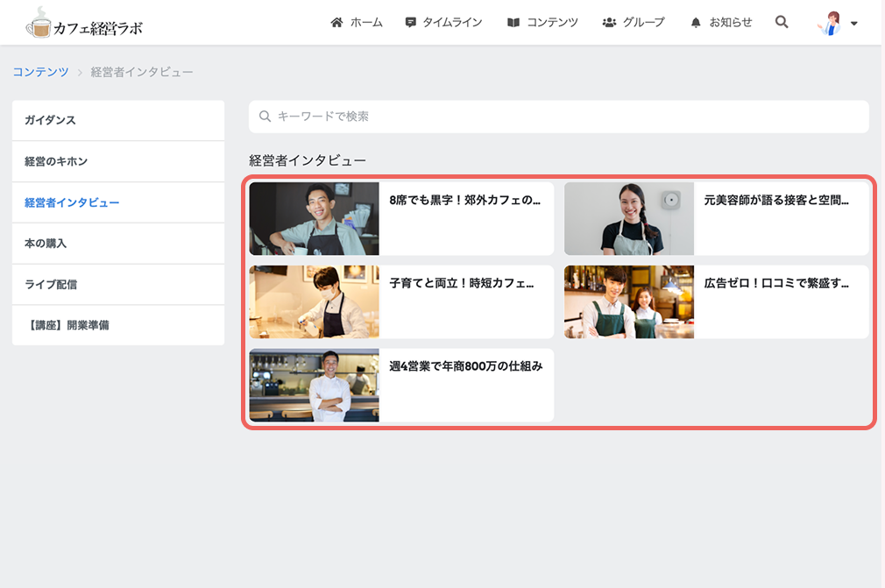Open グループ in the top navigation
Image resolution: width=885 pixels, height=588 pixels.
[x=643, y=23]
